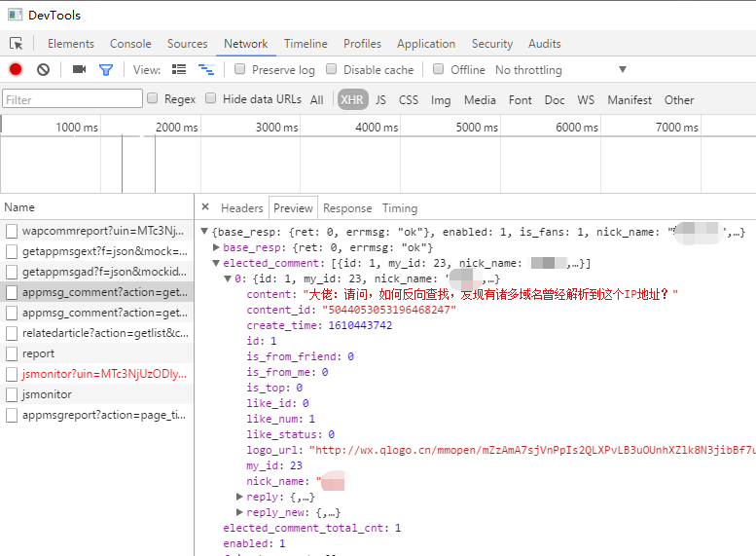Open the Headers tab for this request
The height and width of the screenshot is (556, 756).
241,208
